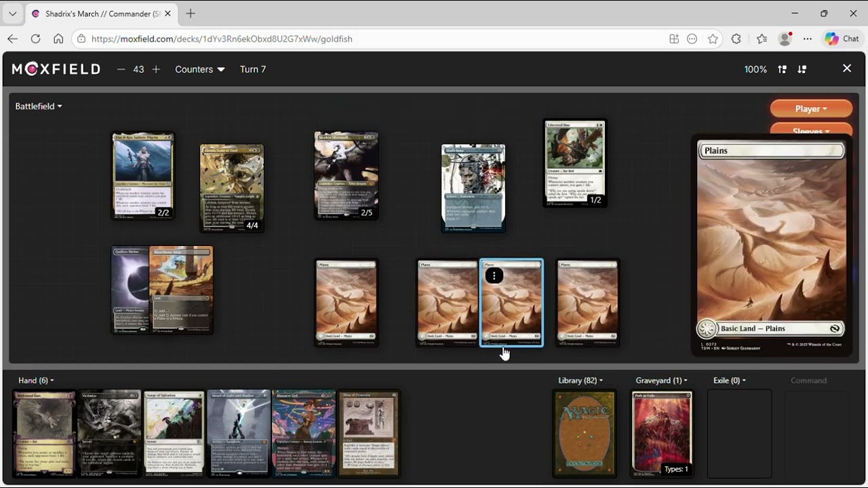This screenshot has width=868, height=488.
Task: Expand the Hand (6) dropdown
Action: pyautogui.click(x=36, y=381)
